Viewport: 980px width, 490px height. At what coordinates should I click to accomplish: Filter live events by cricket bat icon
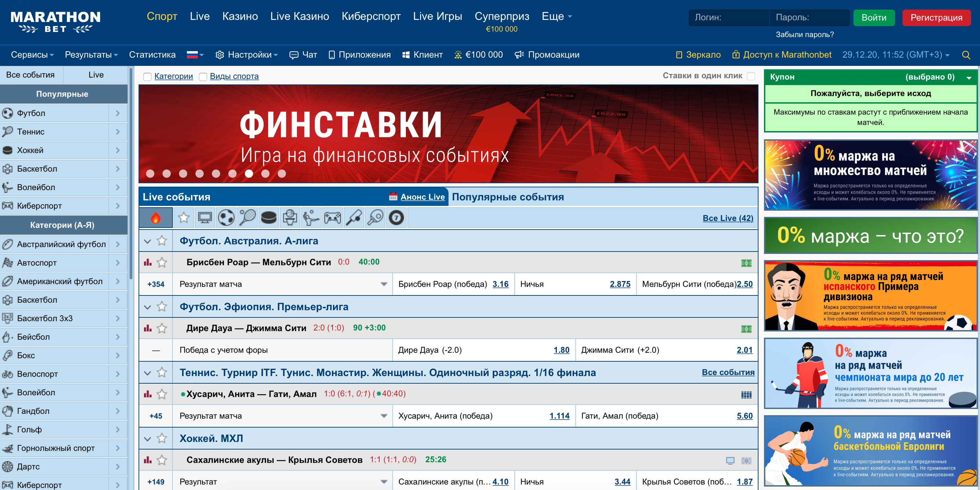tap(354, 218)
